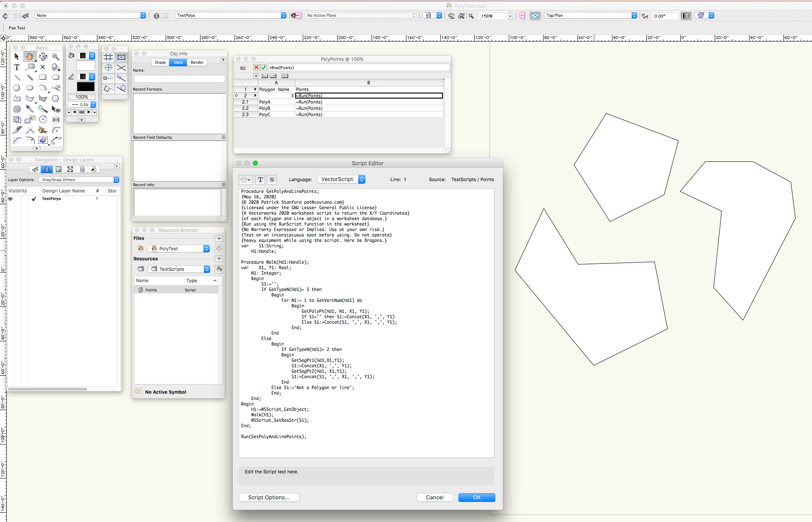The height and width of the screenshot is (522, 812).
Task: Click the black pen color swatch
Action: 86,86
